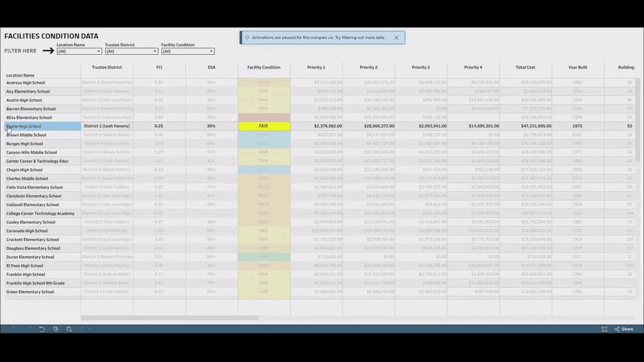Select College Career Technology Academy row
The width and height of the screenshot is (644, 362).
pyautogui.click(x=40, y=213)
